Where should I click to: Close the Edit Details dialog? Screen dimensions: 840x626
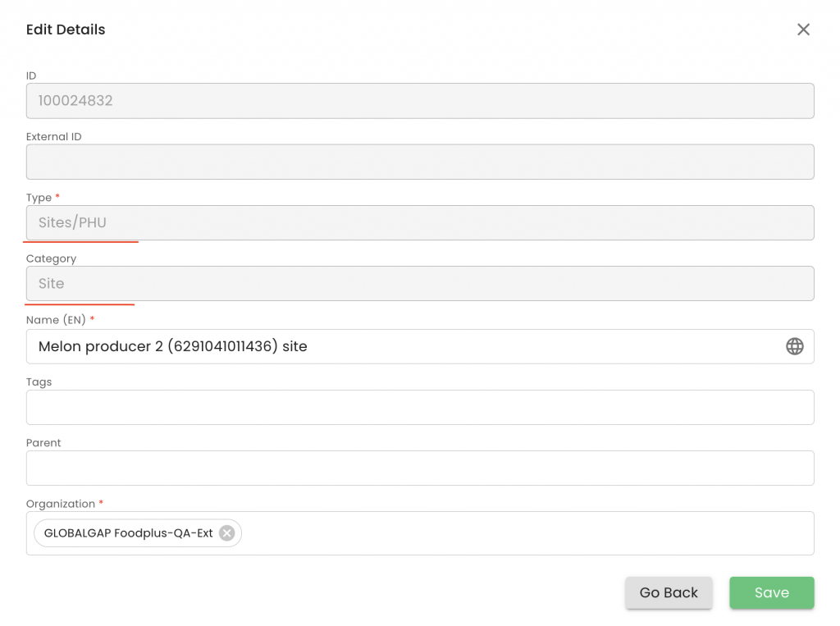pos(803,30)
